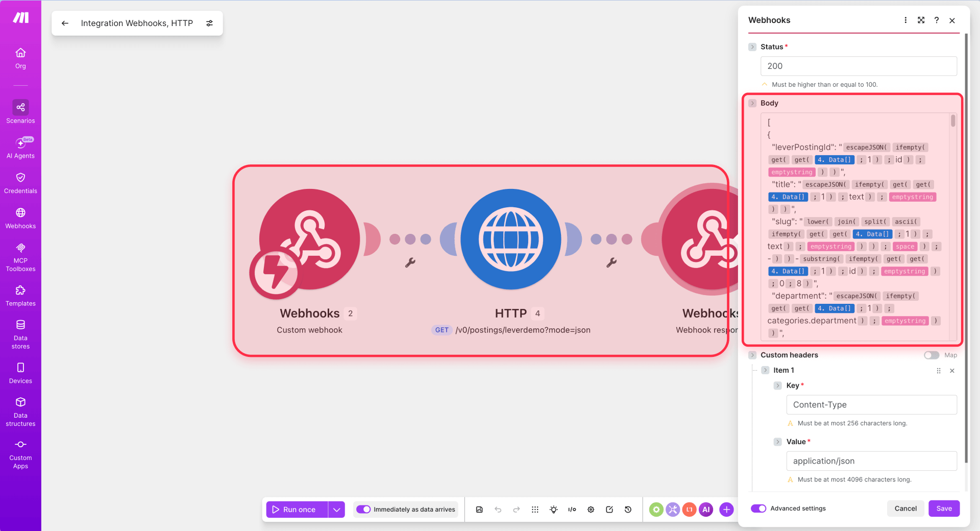The image size is (980, 531).
Task: Open AI Agents beta section
Action: (20, 148)
